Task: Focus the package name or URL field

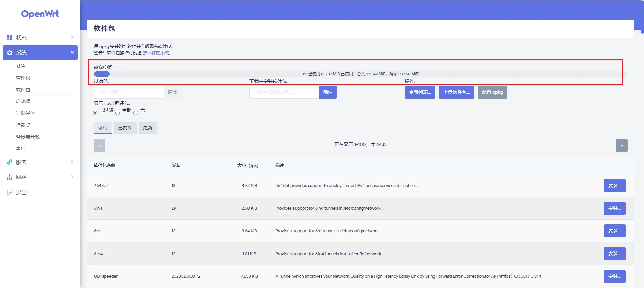Action: [284, 92]
